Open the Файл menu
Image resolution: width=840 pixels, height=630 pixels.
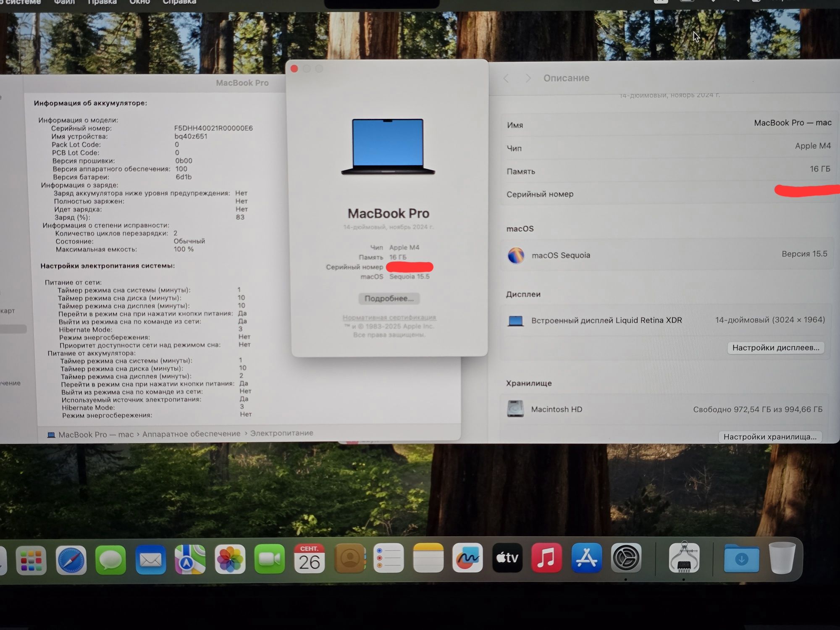(64, 2)
